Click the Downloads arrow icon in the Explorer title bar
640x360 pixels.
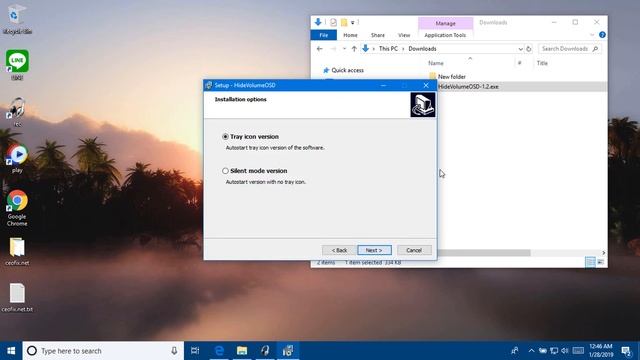coord(318,22)
